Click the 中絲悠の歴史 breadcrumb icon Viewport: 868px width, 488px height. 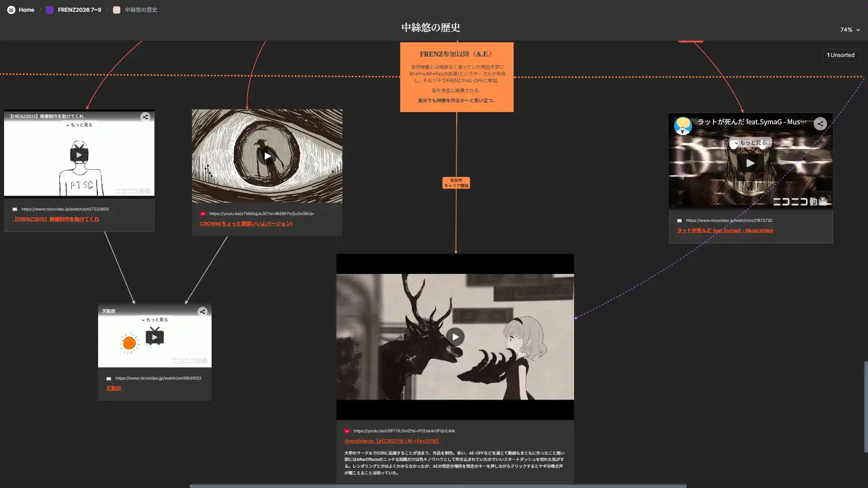(117, 9)
